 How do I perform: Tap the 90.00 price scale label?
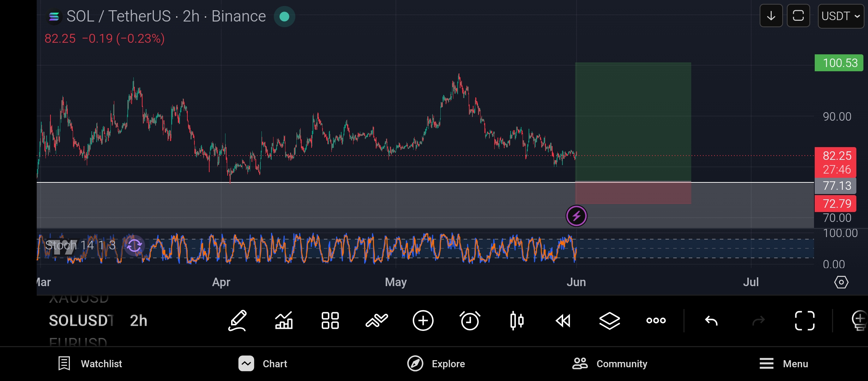click(837, 116)
